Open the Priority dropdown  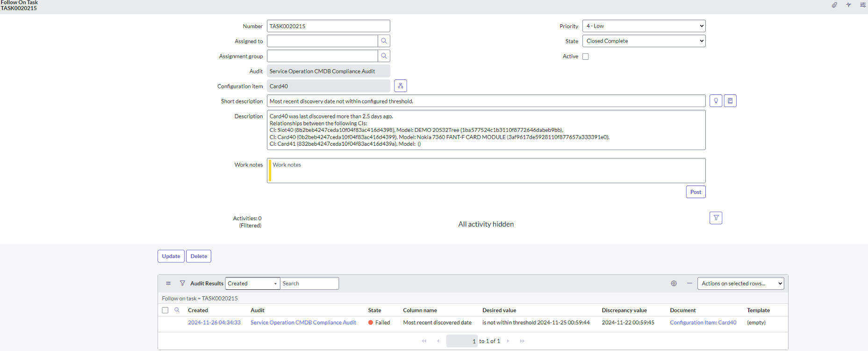(x=644, y=26)
